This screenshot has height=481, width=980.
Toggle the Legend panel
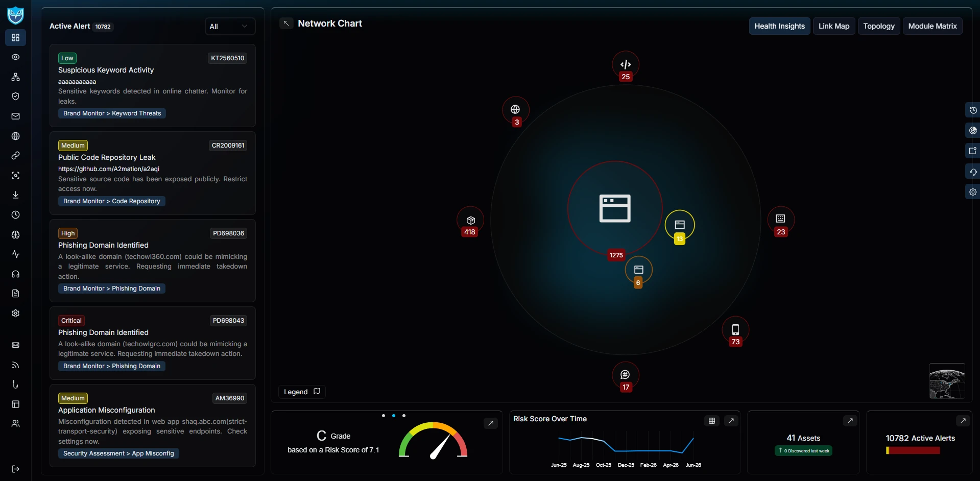pos(302,392)
